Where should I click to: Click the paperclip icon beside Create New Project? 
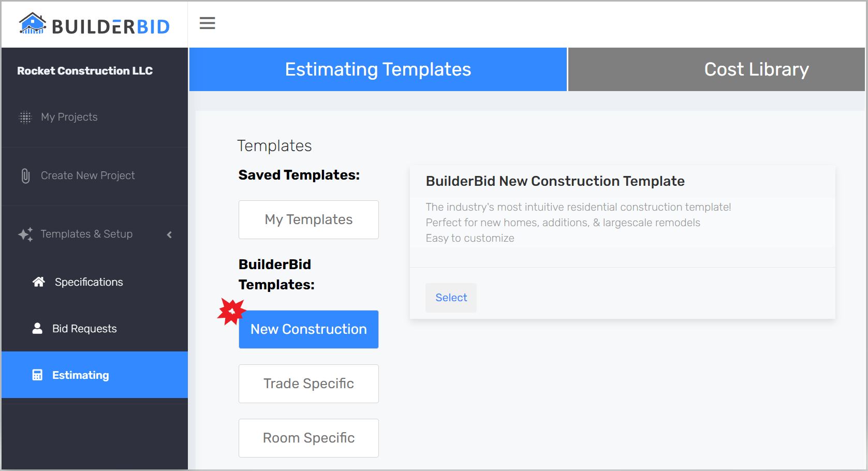coord(25,176)
